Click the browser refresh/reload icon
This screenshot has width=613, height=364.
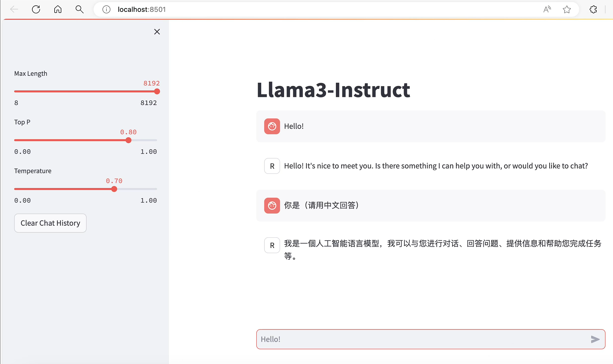tap(37, 9)
